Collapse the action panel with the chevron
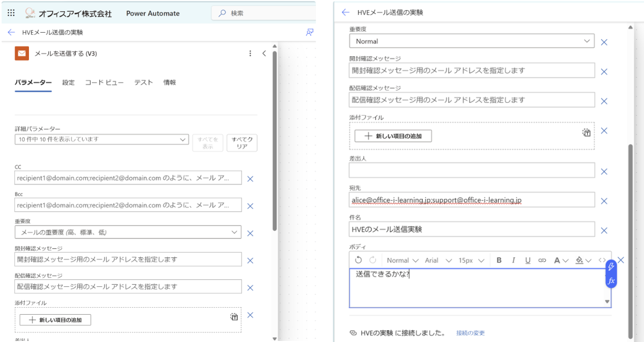644x342 pixels. pyautogui.click(x=264, y=54)
